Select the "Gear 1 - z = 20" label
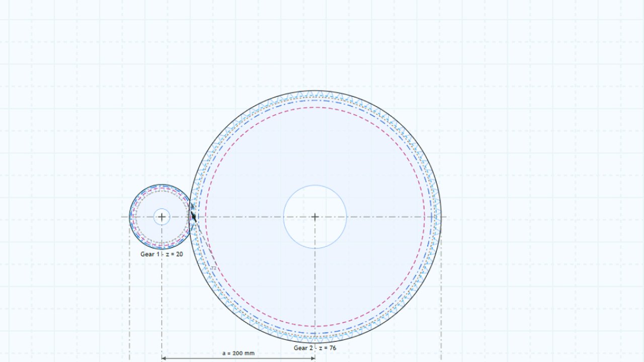Image resolution: width=644 pixels, height=362 pixels. pos(162,254)
